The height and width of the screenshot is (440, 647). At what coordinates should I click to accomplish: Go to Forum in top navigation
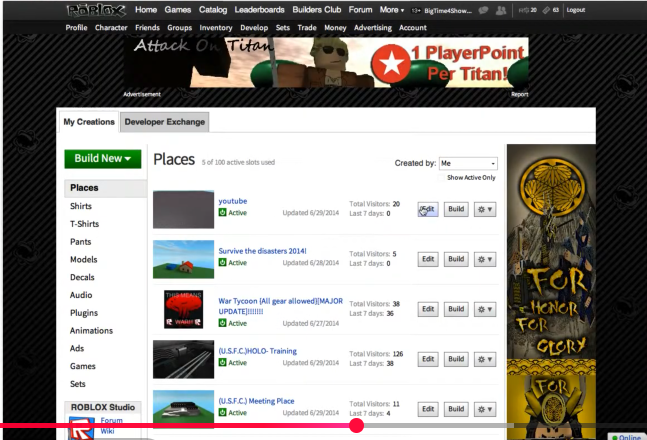click(360, 9)
